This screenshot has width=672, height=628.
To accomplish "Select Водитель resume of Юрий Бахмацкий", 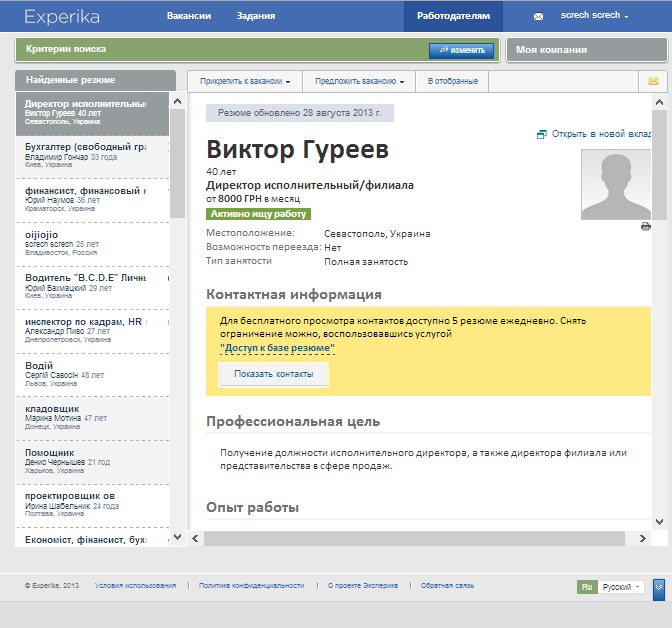I will point(93,288).
